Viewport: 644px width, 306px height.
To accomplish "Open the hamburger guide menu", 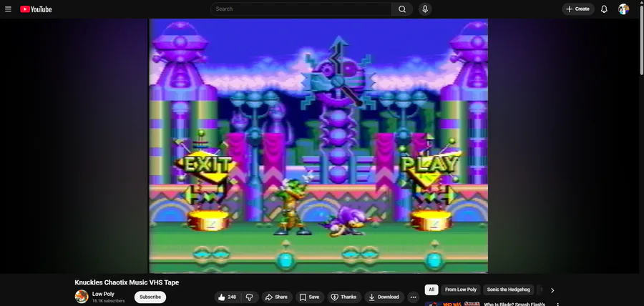I will coord(8,9).
